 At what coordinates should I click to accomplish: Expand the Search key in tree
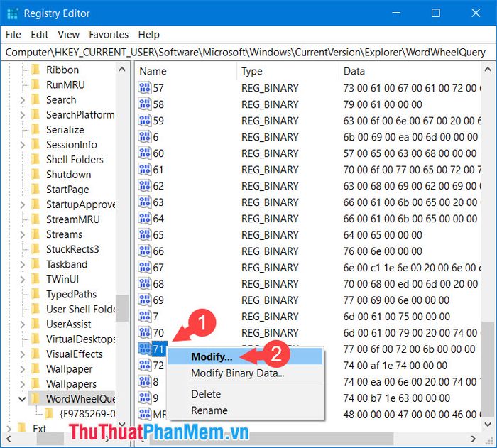22,100
